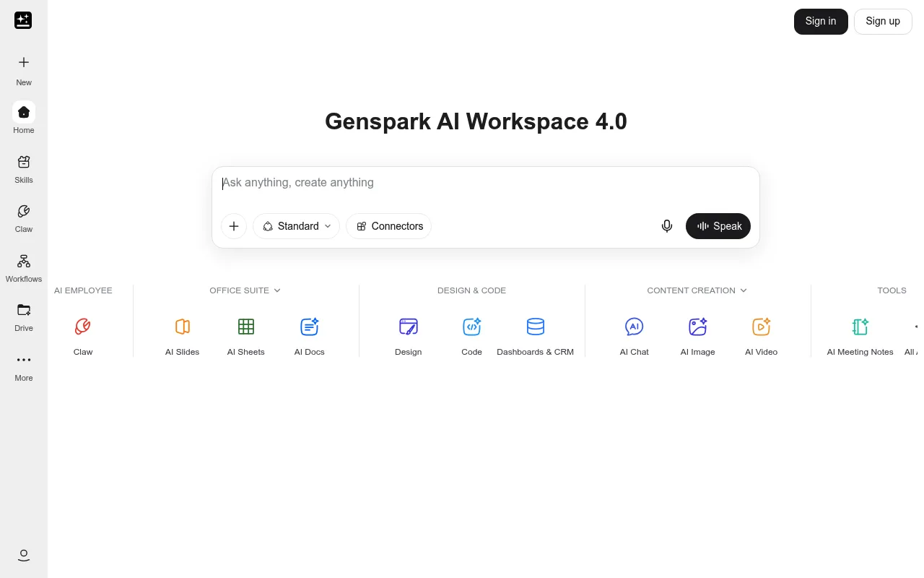Click the plus attachment button in prompt box
The width and height of the screenshot is (924, 578).
point(234,226)
